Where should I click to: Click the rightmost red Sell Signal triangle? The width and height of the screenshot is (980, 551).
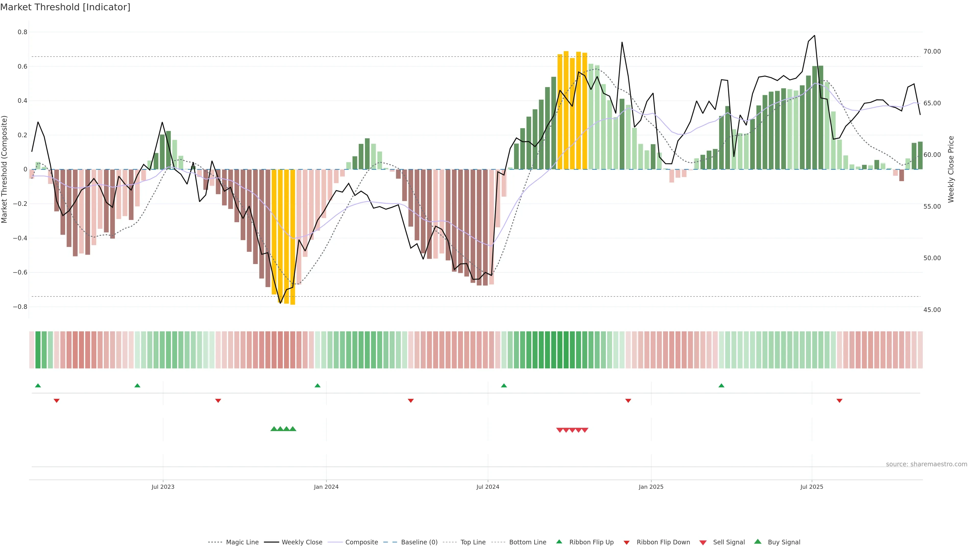tap(585, 430)
